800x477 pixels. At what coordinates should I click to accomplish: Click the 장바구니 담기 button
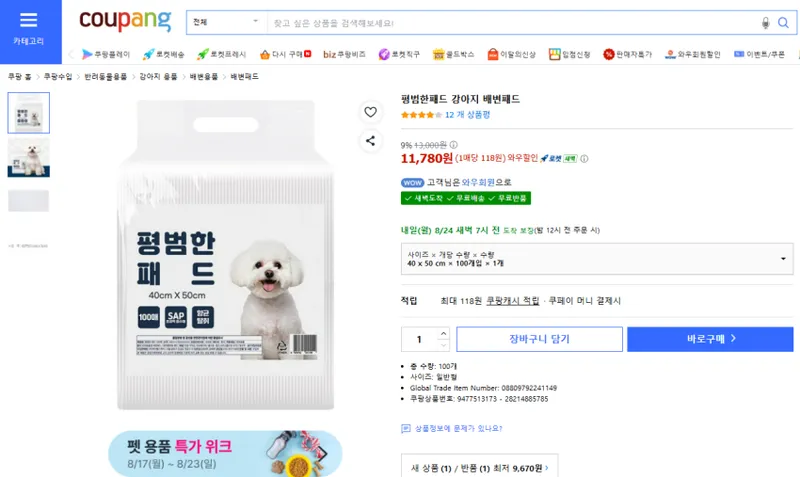[x=539, y=339]
